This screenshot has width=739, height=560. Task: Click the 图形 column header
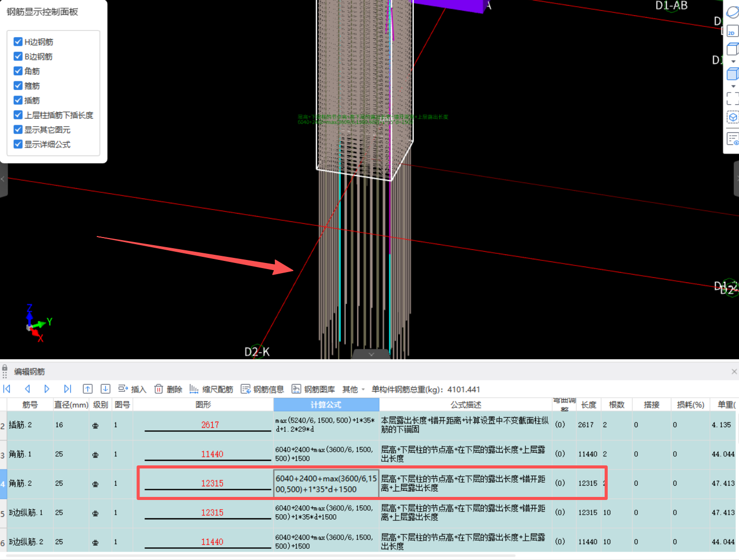[x=203, y=405]
